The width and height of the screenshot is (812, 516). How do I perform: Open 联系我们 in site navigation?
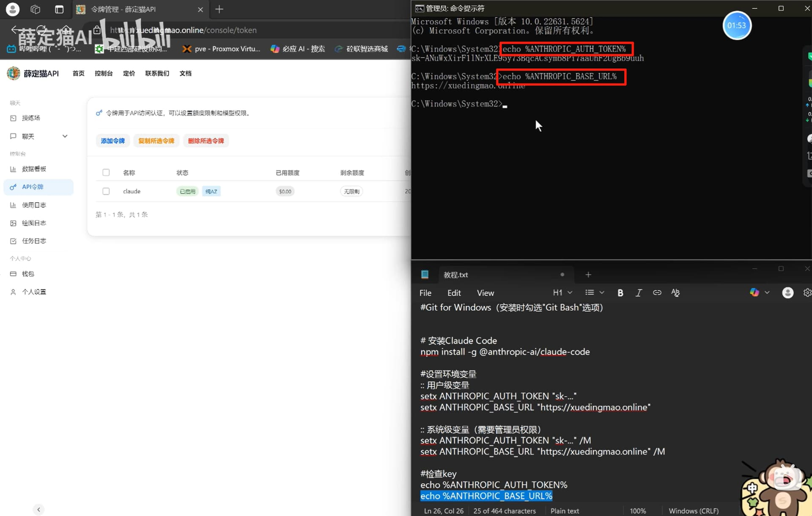(x=157, y=73)
